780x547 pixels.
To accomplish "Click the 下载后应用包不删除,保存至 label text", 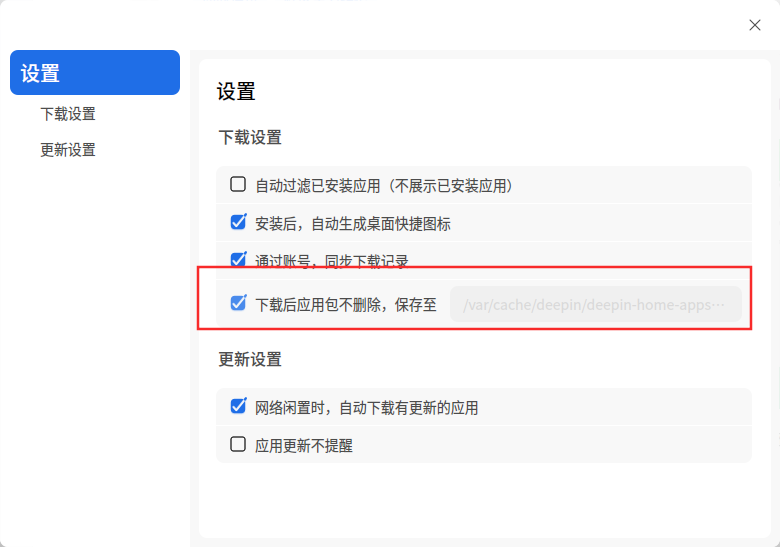I will click(346, 304).
